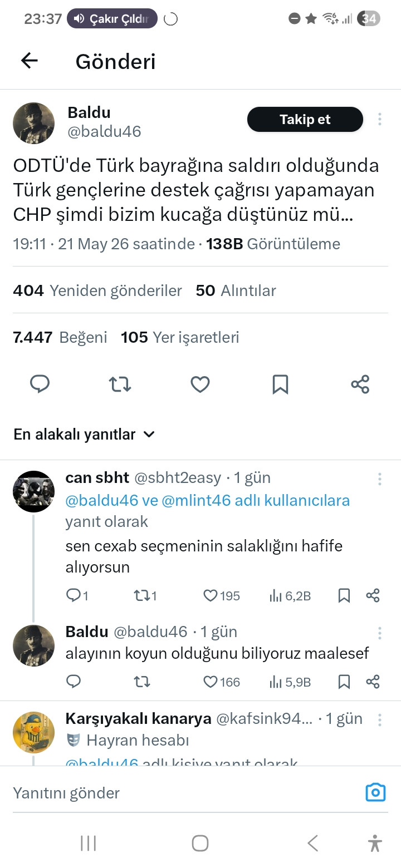Tap Android home button in navigation bar
This screenshot has width=401, height=868.
click(200, 843)
